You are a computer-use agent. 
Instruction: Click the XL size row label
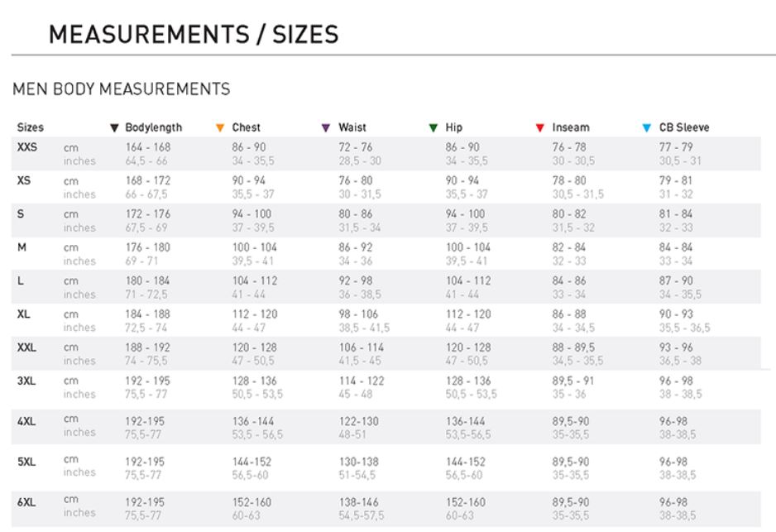pyautogui.click(x=24, y=314)
